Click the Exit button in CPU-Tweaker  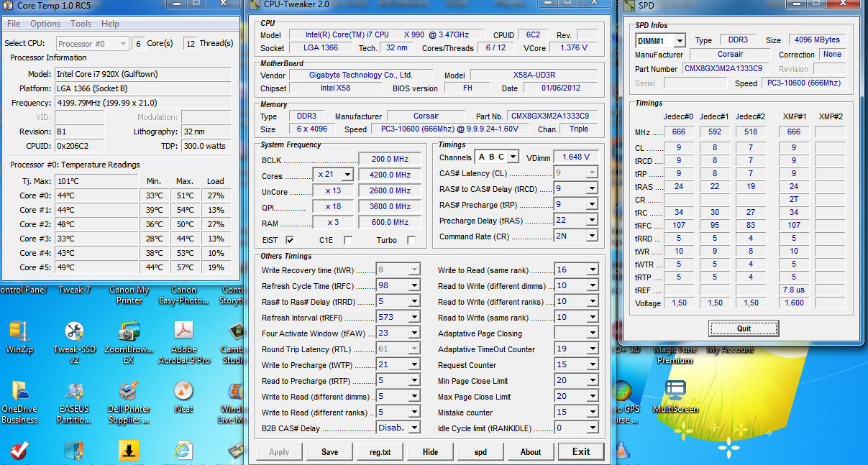(581, 452)
